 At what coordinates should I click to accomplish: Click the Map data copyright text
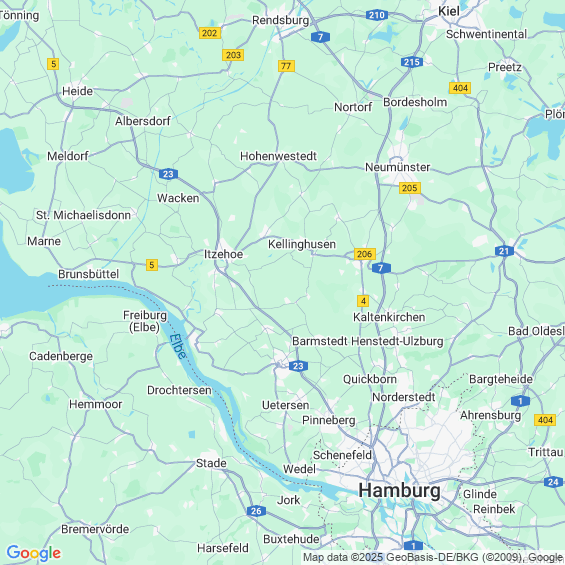coord(433,557)
